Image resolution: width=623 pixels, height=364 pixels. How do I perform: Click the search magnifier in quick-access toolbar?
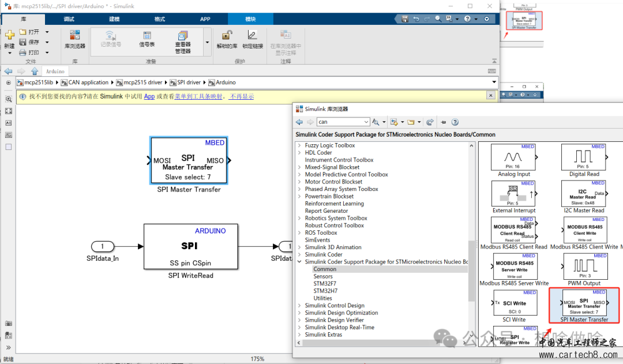[x=438, y=18]
